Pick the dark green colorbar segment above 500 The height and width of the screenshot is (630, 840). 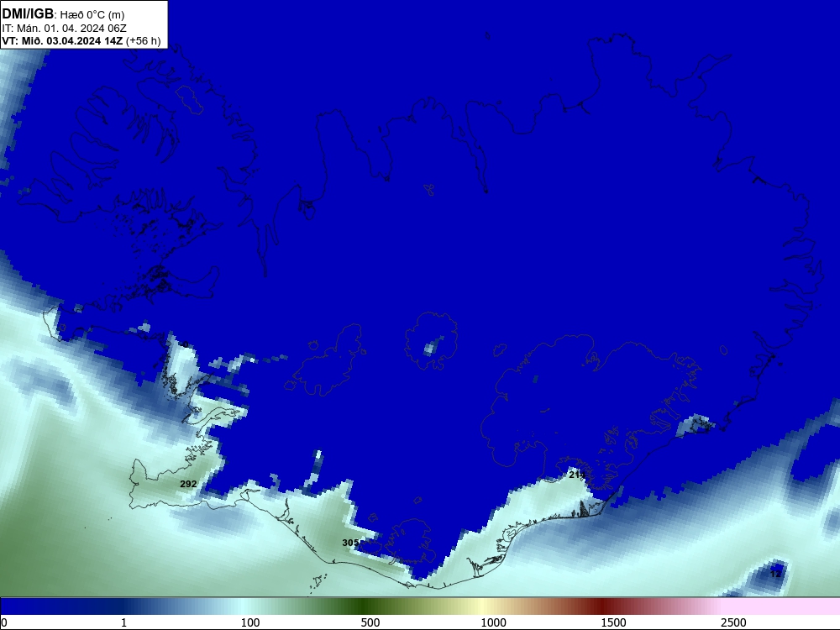coord(365,606)
